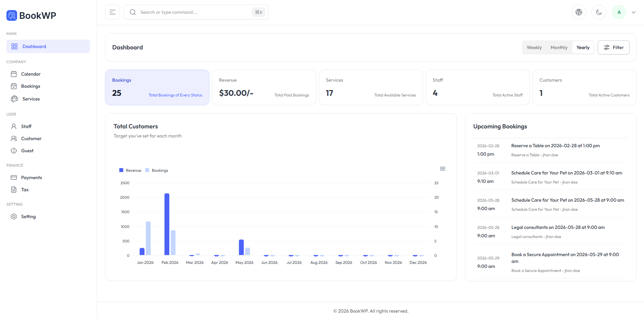Select the Revenue stat card

(264, 87)
